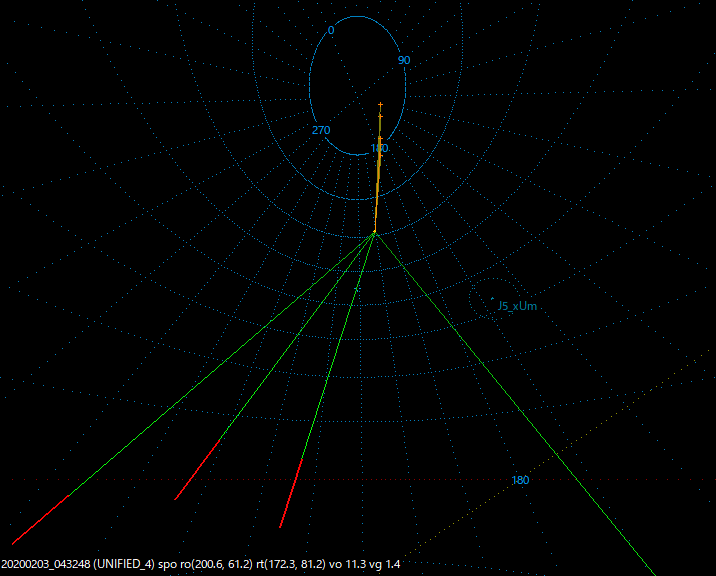Click the vo 11.3 vg 1.4 text

pos(364,564)
